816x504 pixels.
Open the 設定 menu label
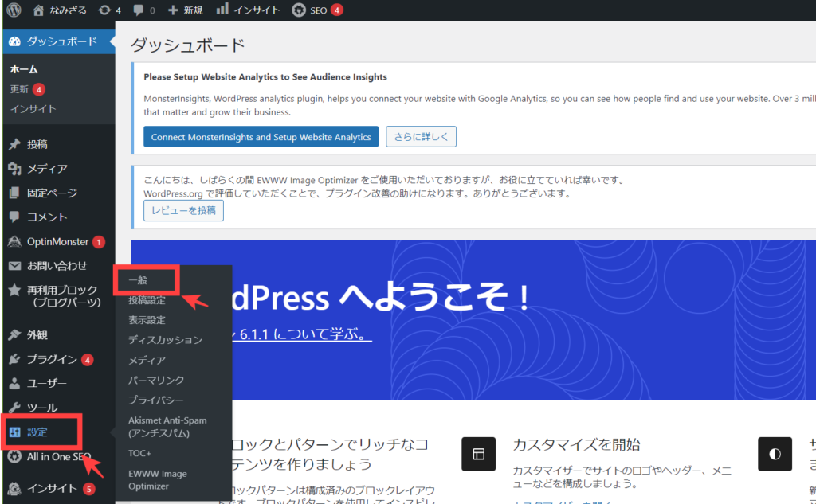[x=37, y=432]
